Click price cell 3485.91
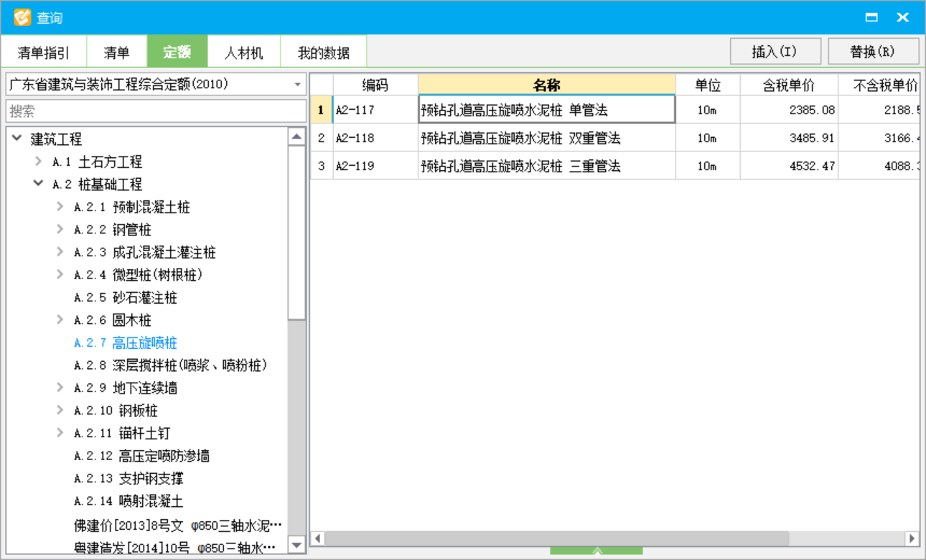Viewport: 926px width, 560px height. [789, 138]
